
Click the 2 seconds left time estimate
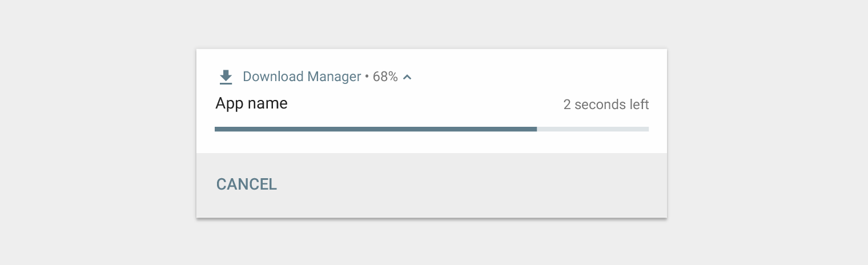tap(606, 105)
